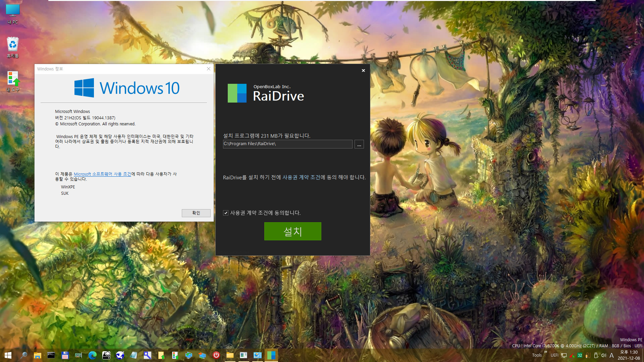Open the 내 도구 desktop icon
The height and width of the screenshot is (362, 644).
tap(13, 81)
